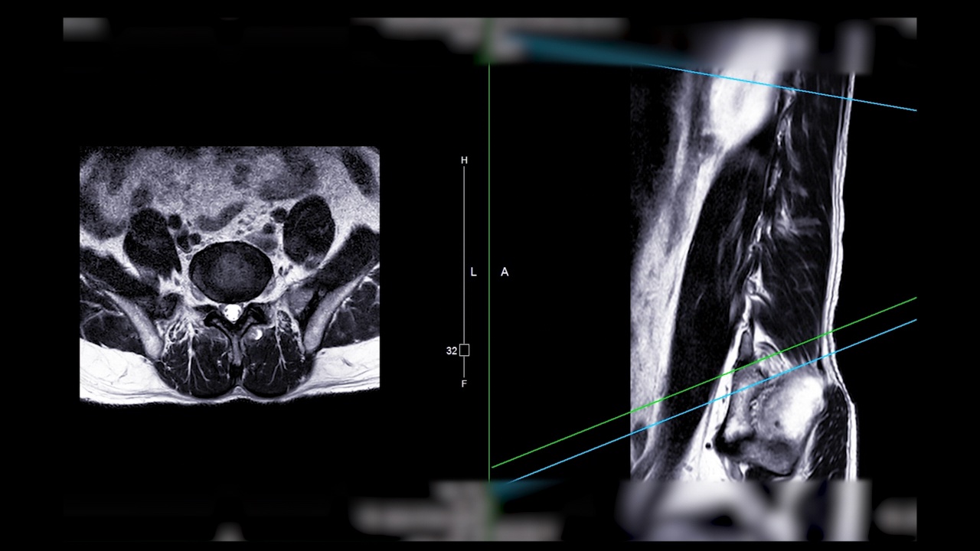Image resolution: width=980 pixels, height=551 pixels.
Task: Click the F label below the slice scale
Action: (x=464, y=383)
